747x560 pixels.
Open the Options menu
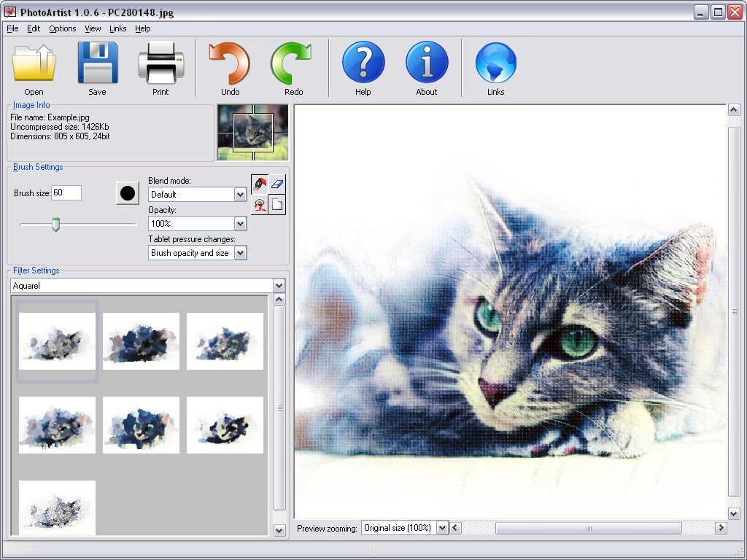click(x=63, y=28)
